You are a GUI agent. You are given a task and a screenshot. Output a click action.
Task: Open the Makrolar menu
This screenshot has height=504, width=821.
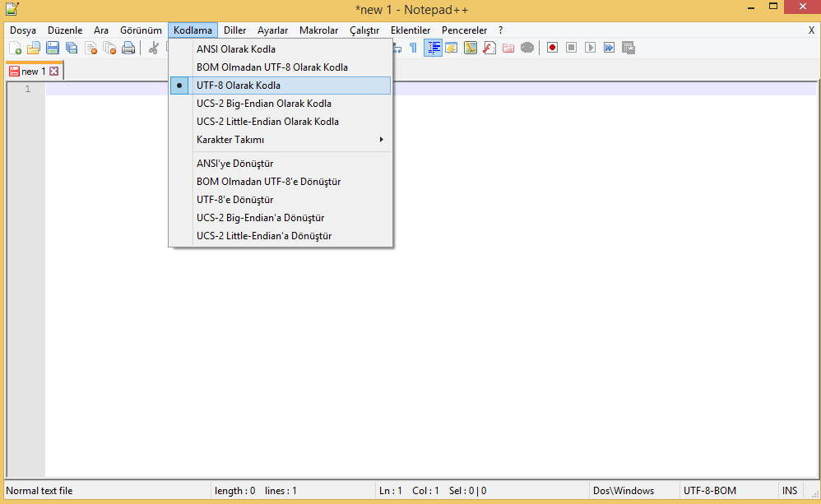[x=319, y=30]
